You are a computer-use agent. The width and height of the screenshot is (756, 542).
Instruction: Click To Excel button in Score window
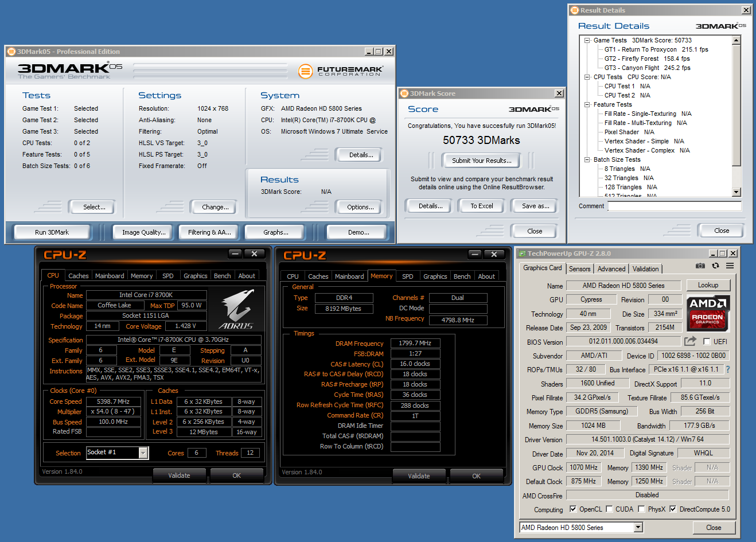(x=482, y=206)
